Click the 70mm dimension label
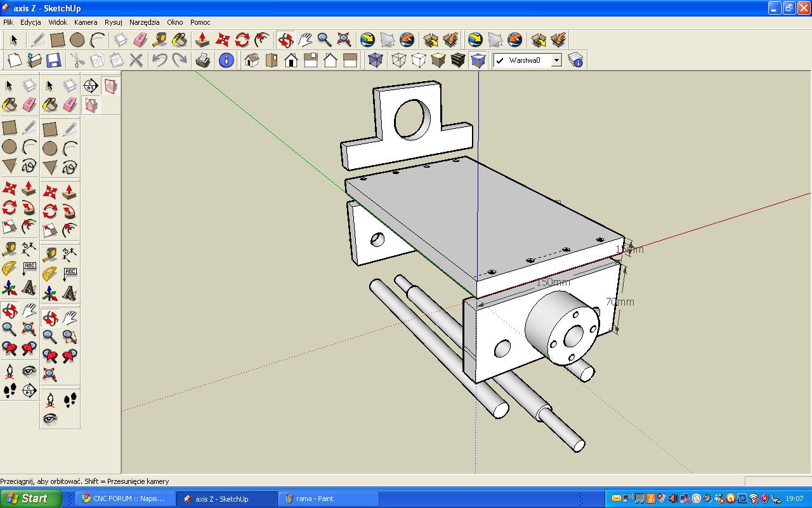812x508 pixels. (x=620, y=302)
